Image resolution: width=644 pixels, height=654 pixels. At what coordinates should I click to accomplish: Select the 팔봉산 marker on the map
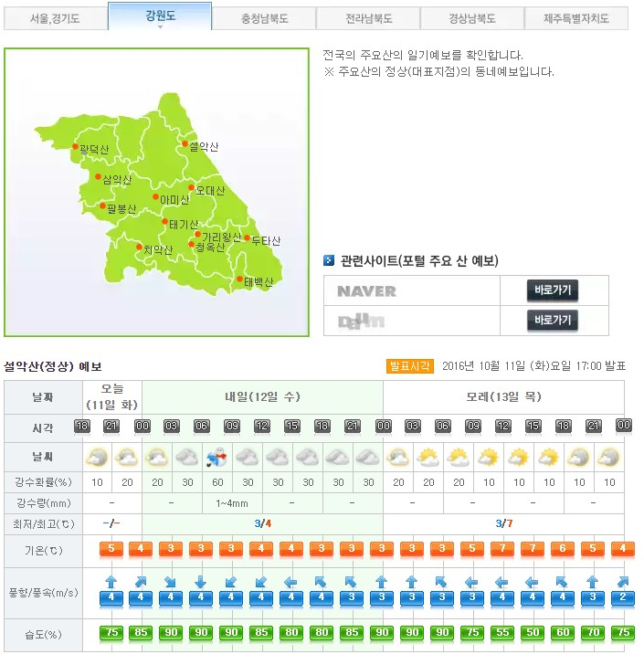102,206
